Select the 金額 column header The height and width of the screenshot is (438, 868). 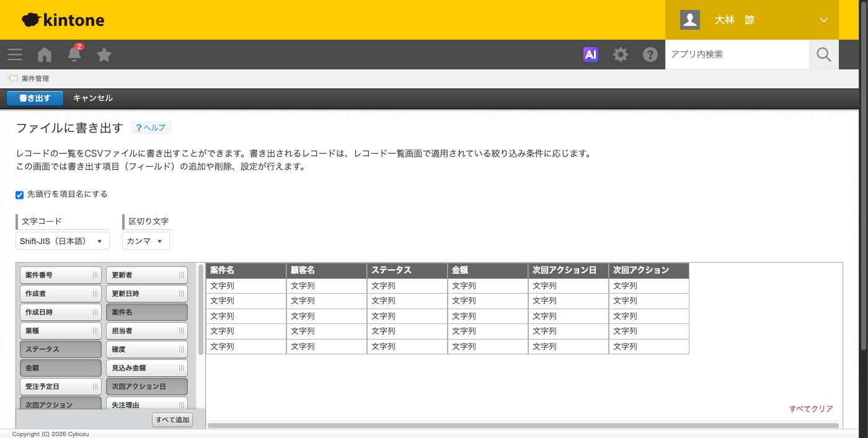point(488,270)
